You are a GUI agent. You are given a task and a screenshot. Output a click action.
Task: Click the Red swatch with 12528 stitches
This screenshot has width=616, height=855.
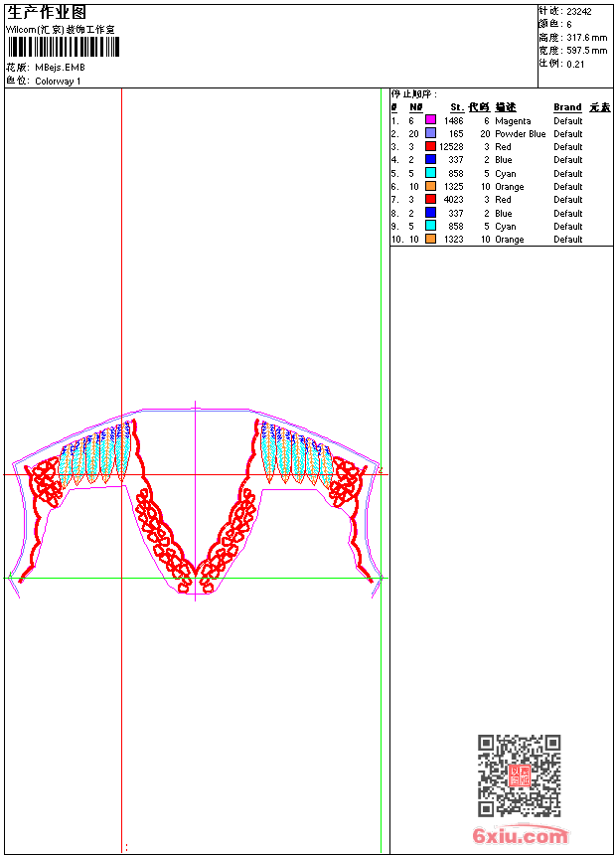[430, 146]
